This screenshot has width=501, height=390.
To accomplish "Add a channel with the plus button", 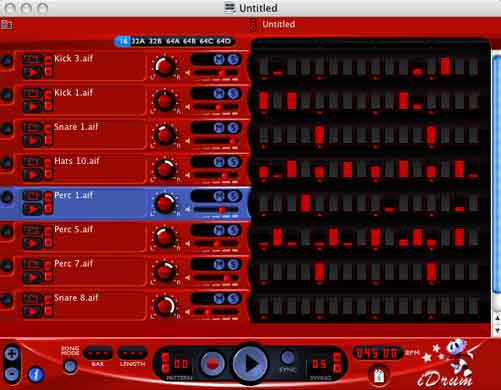I will (12, 354).
